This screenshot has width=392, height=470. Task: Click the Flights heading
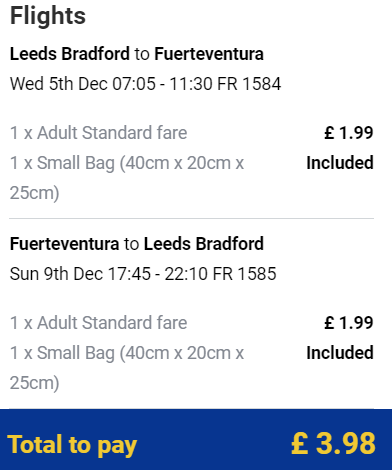48,16
